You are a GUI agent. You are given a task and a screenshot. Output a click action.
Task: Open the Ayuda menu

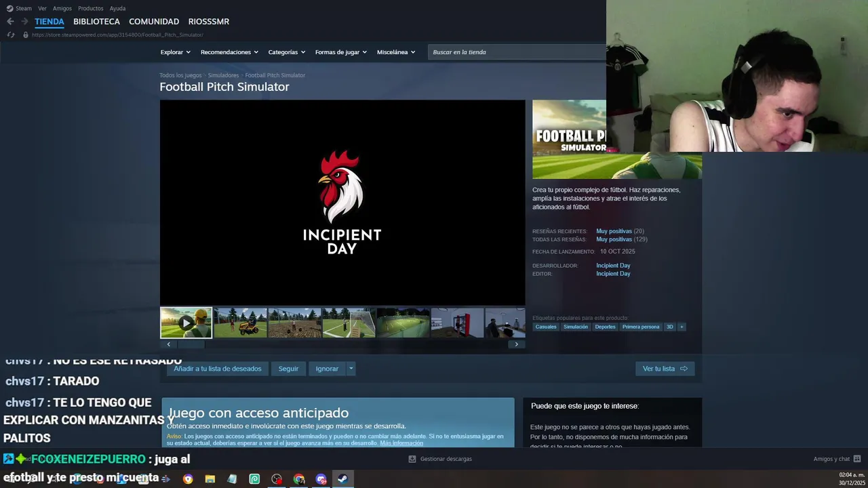pyautogui.click(x=117, y=8)
